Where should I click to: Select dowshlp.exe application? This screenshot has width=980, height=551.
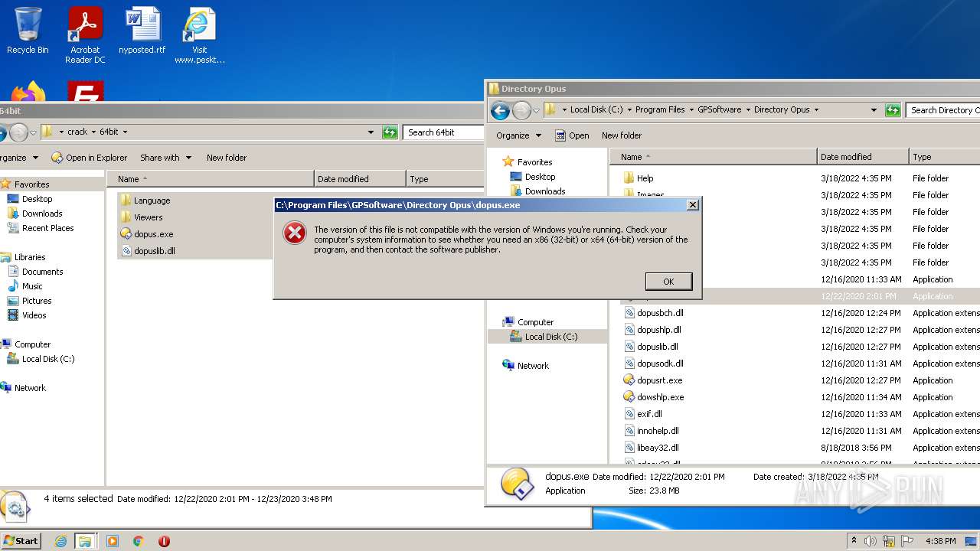pyautogui.click(x=654, y=397)
